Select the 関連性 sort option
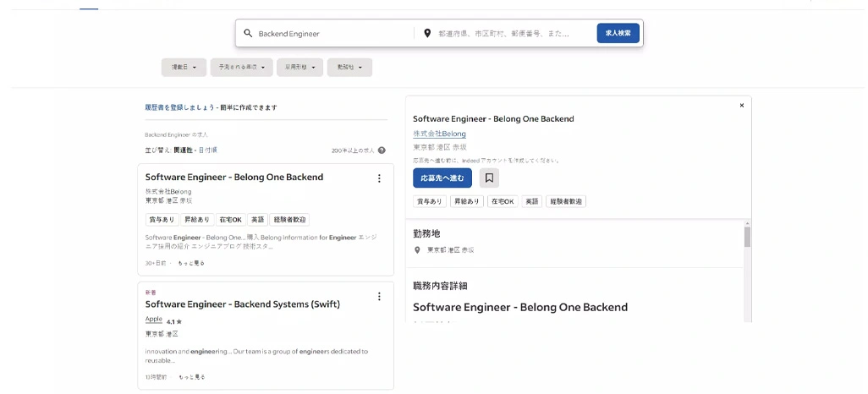868x394 pixels. 183,150
